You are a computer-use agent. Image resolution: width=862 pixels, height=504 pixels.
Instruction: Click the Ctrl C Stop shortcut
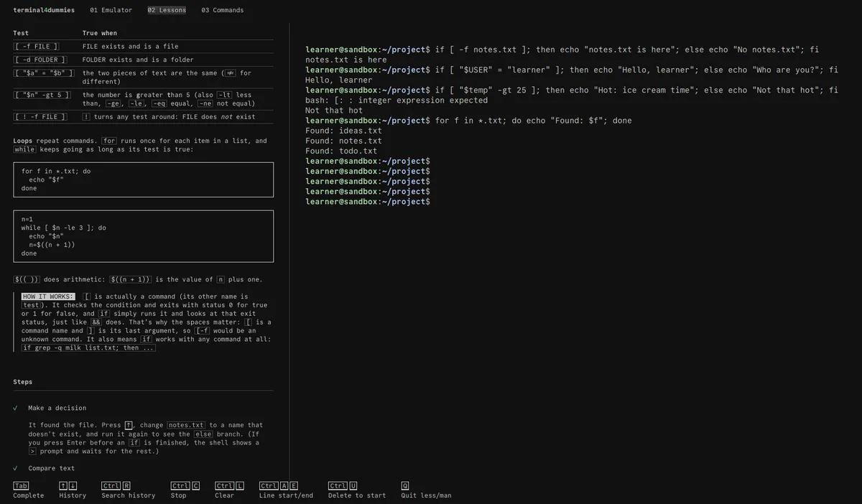(185, 490)
